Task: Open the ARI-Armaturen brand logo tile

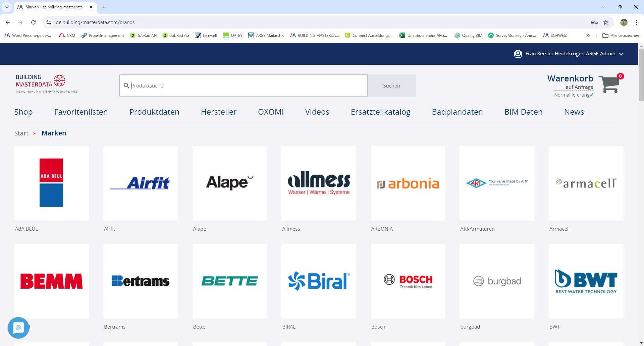Action: point(497,183)
